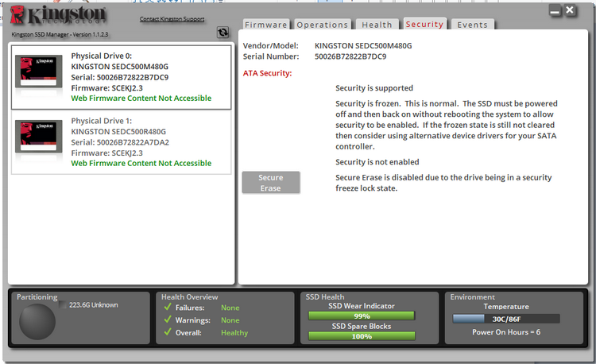This screenshot has height=364, width=596.
Task: Click the 'Healthy' overall status value
Action: tap(234, 333)
